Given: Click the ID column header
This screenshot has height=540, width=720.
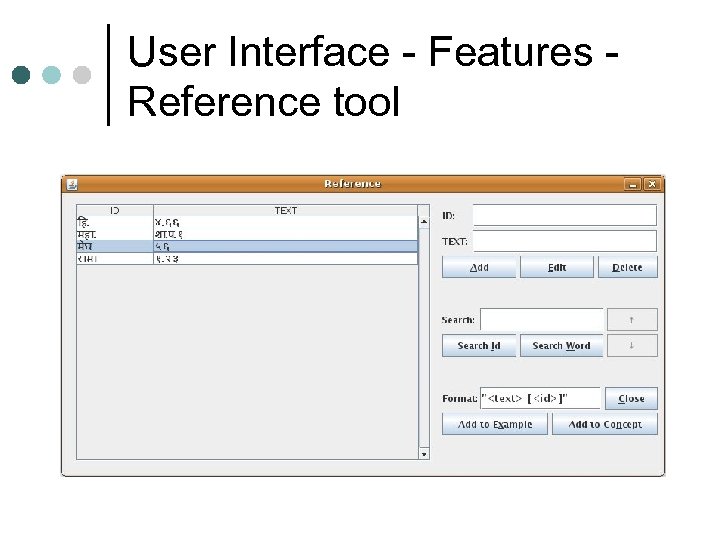Looking at the screenshot, I should [115, 210].
